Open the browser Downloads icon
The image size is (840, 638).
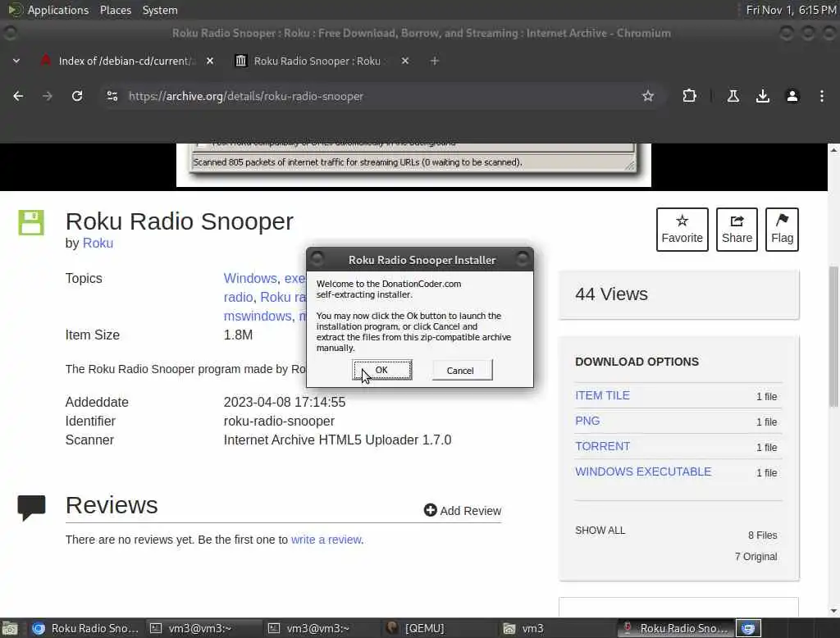(762, 97)
